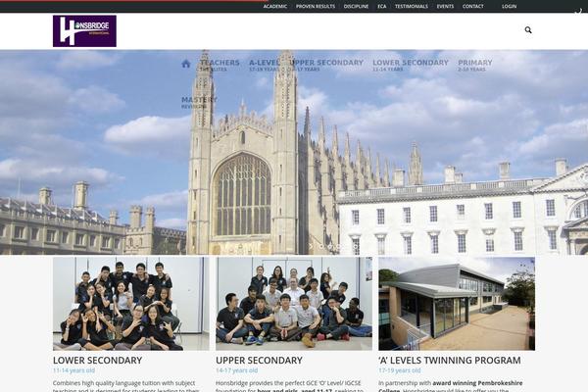Click the '17-19 years old' text
This screenshot has width=588, height=392.
coord(400,370)
